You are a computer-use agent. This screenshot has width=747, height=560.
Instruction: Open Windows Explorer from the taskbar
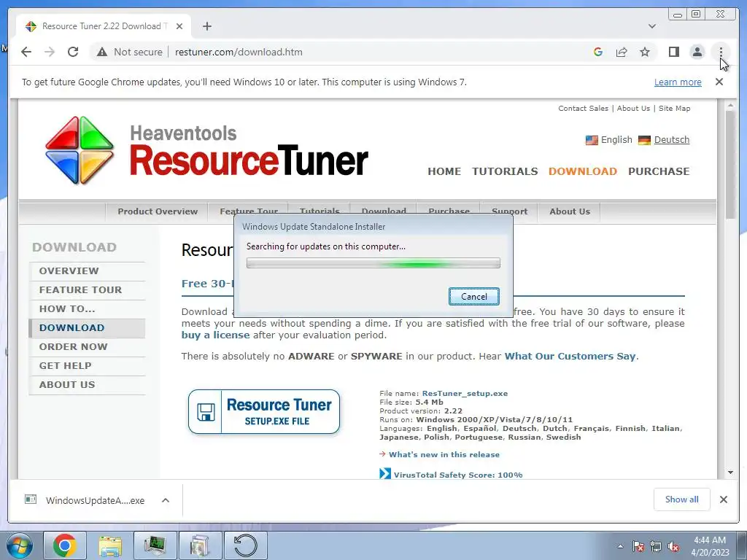110,545
